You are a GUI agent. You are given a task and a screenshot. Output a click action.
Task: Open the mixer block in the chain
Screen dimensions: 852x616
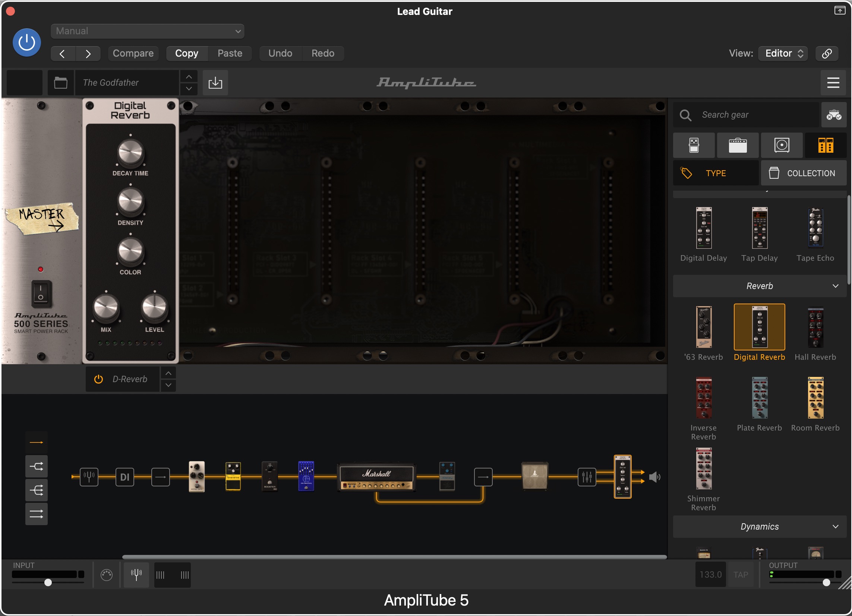(587, 477)
